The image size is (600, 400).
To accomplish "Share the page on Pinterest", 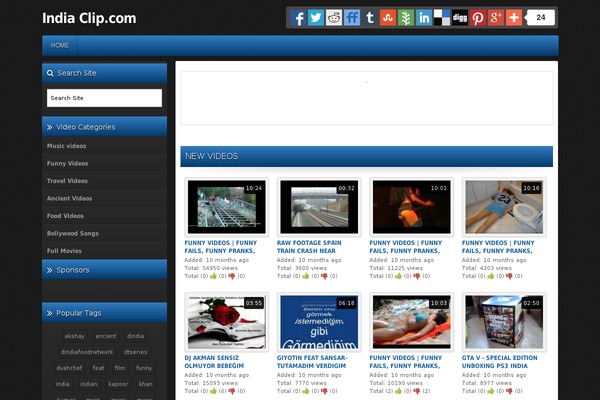I will (478, 18).
